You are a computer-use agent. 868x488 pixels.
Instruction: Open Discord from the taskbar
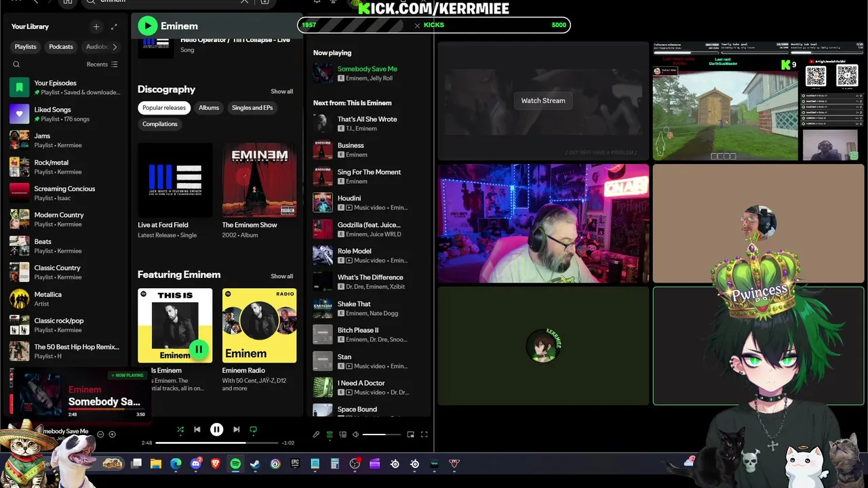tap(196, 464)
